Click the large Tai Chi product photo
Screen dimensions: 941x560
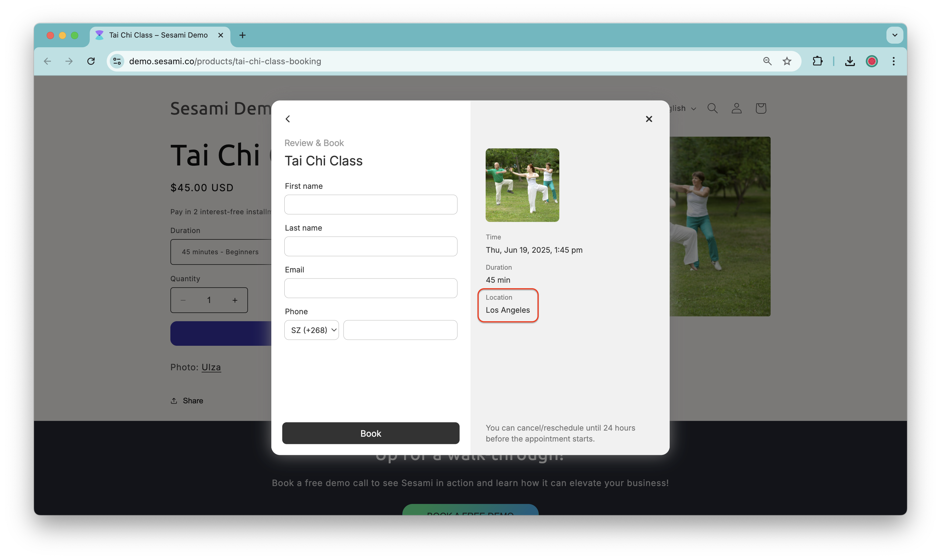click(x=720, y=226)
